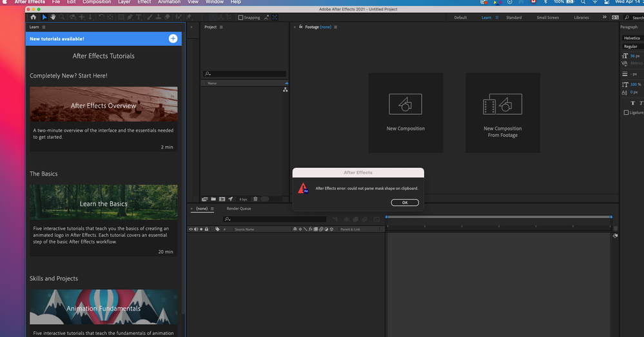Open the Animation menu
Viewport: 644px width, 337px height.
[x=169, y=2]
